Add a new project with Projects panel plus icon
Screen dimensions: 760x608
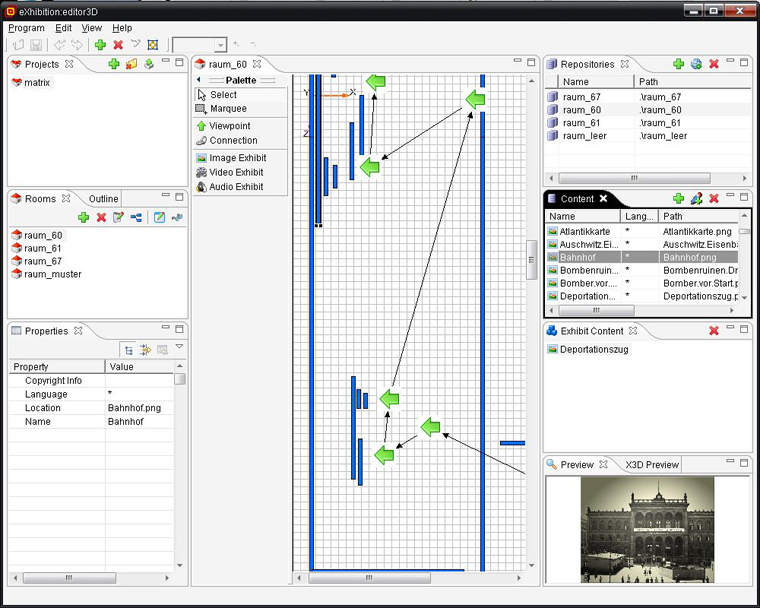coord(114,64)
